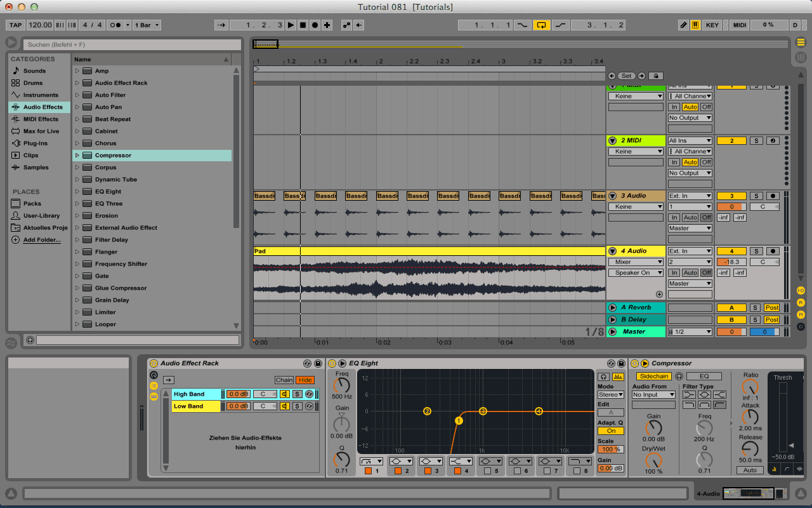The image size is (812, 508).
Task: Click the Stop button in transport bar
Action: point(303,25)
